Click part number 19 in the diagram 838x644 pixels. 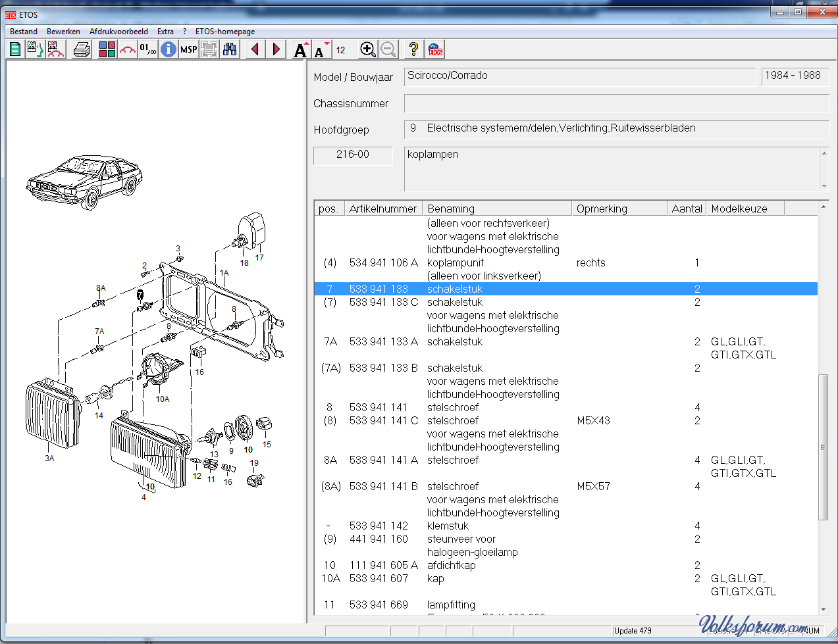(254, 463)
